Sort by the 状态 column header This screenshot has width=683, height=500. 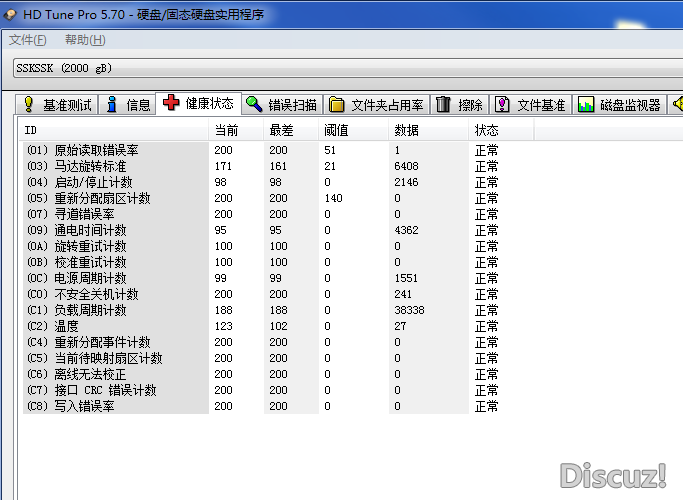point(501,130)
